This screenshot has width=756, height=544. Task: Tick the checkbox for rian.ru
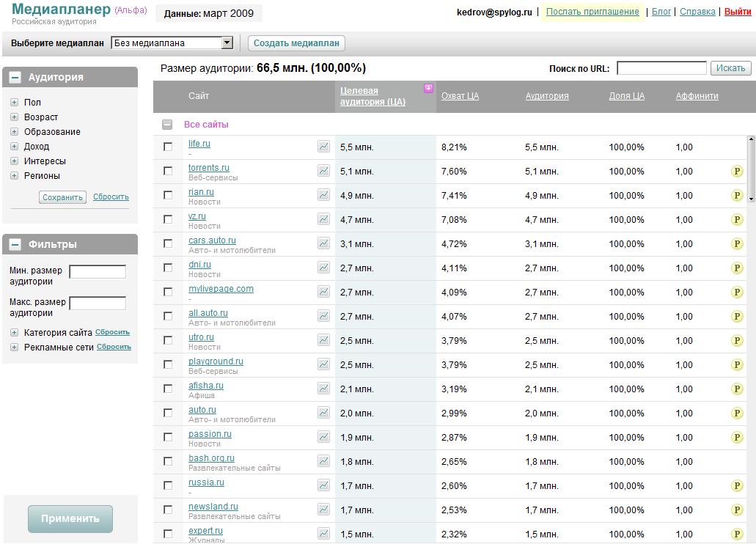[x=168, y=195]
